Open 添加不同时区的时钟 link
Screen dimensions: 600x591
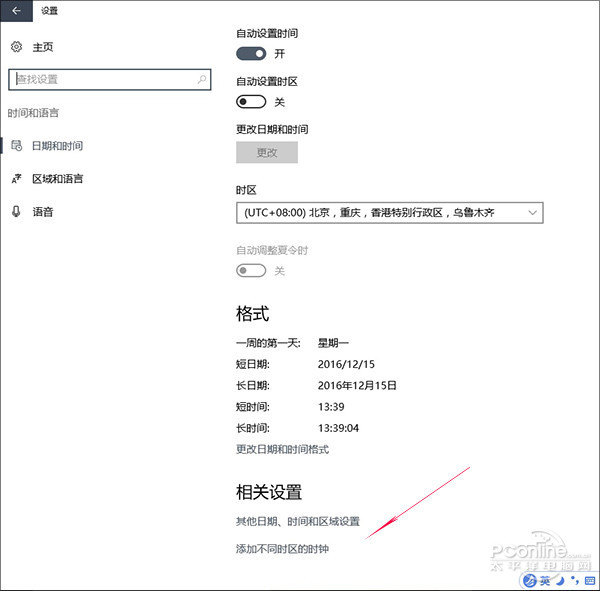click(x=282, y=549)
